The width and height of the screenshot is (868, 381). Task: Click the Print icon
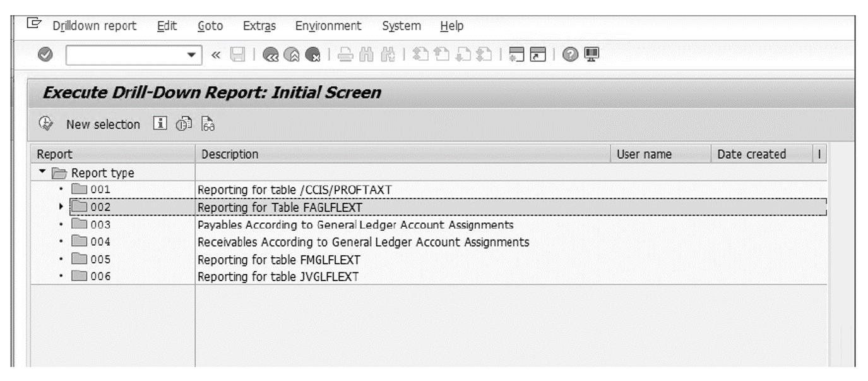346,53
